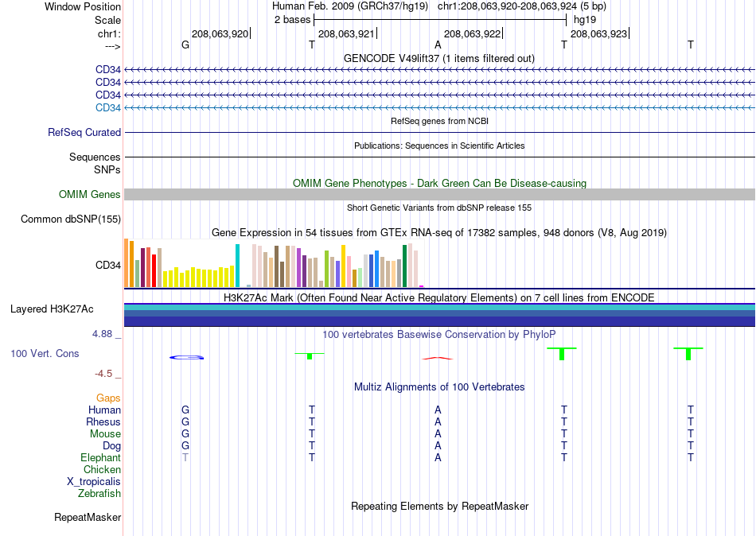Viewport: 756px width, 536px height.
Task: Click the red PhyloP conservation mark under A
Action: (x=438, y=358)
